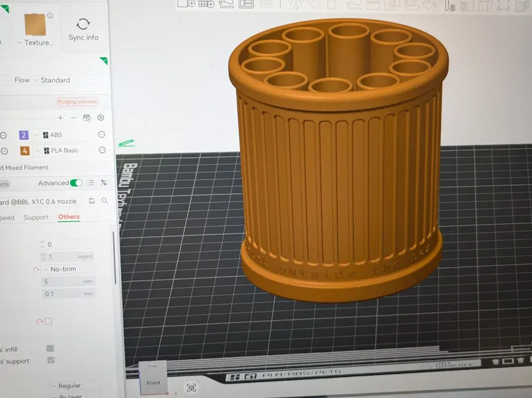Image resolution: width=532 pixels, height=398 pixels.
Task: Open filament settings gear icon
Action: click(101, 118)
